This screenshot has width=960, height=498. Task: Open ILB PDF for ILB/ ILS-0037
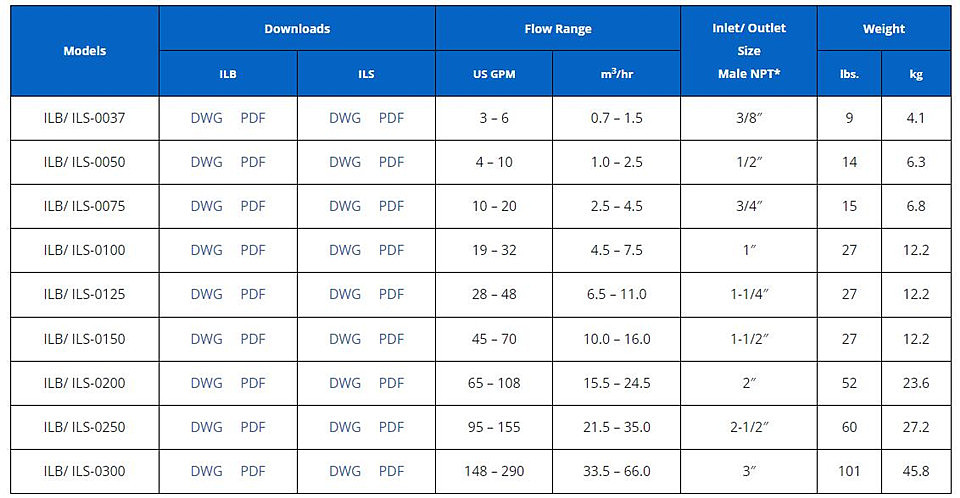coord(253,118)
